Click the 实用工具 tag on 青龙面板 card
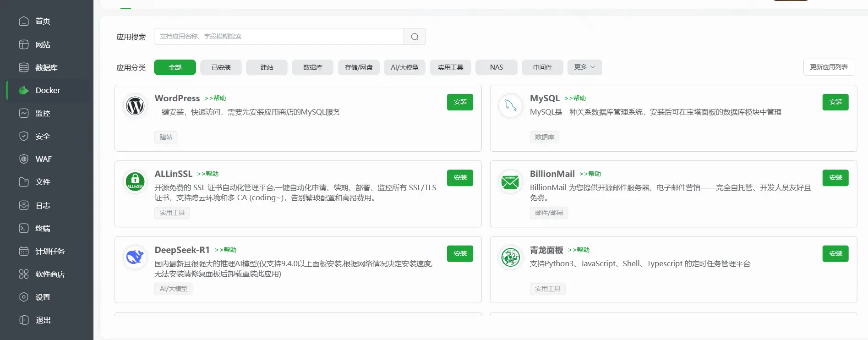 pyautogui.click(x=548, y=289)
